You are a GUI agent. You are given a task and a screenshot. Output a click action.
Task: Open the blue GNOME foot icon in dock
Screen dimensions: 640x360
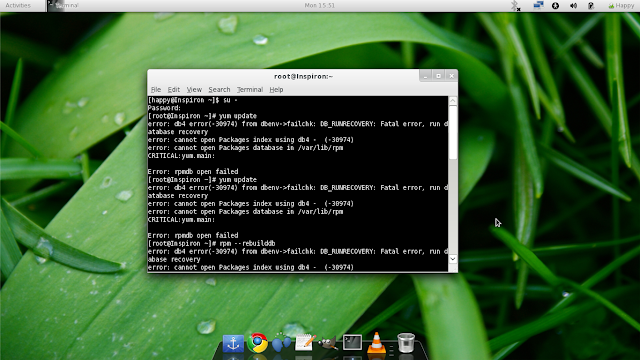tap(281, 342)
